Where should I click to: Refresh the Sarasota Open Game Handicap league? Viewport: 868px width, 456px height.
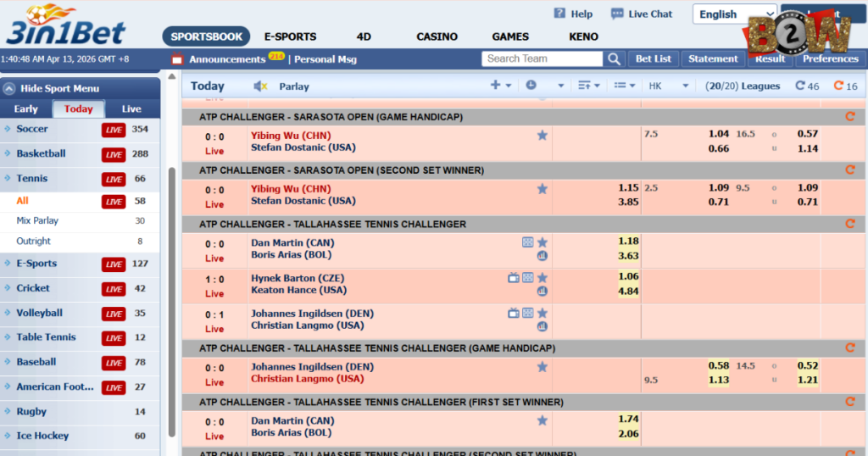850,116
